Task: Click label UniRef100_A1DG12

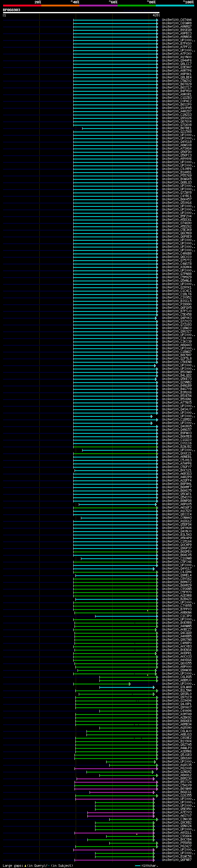Action: (177, 521)
